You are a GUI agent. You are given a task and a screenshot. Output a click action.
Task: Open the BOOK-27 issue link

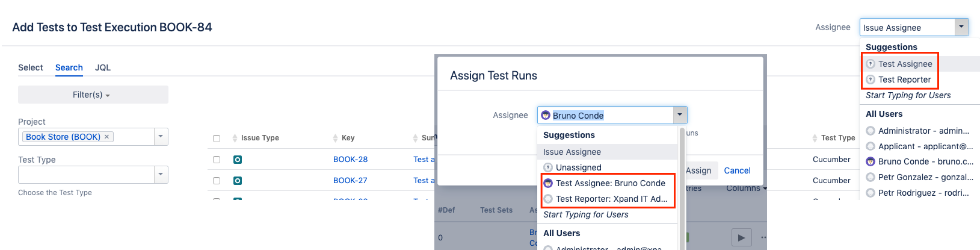pos(350,181)
